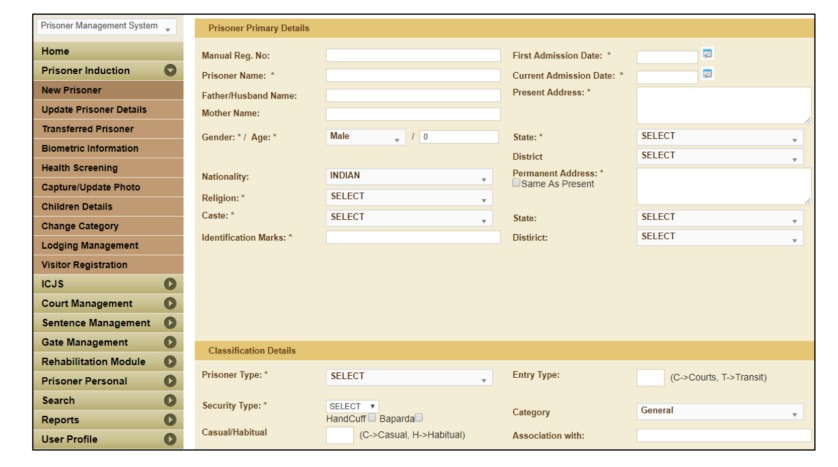
Task: Open the Gender dropdown showing Male
Action: 365,137
